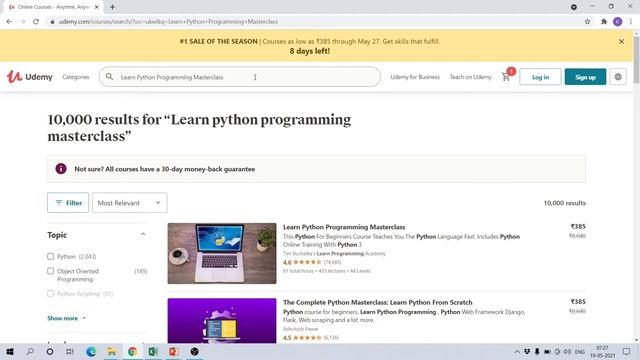
Task: Click the volume speaker tray icon
Action: pyautogui.click(x=567, y=351)
